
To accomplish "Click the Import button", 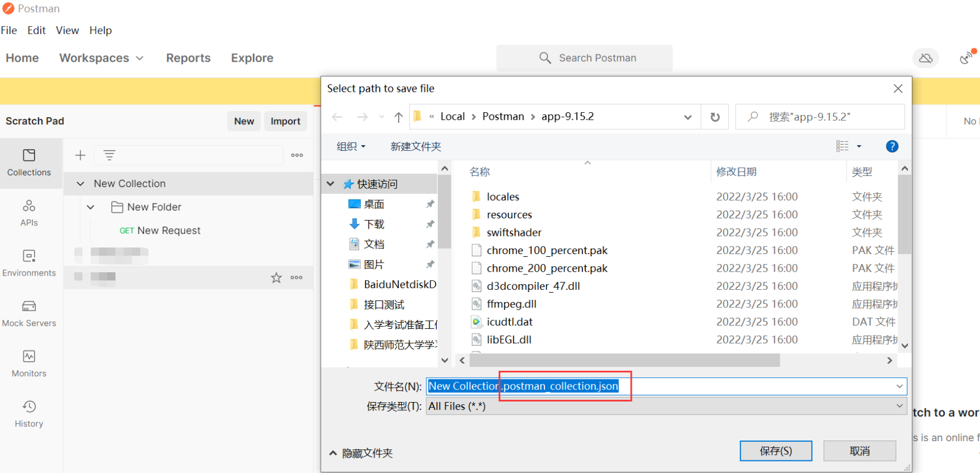I will pyautogui.click(x=285, y=121).
